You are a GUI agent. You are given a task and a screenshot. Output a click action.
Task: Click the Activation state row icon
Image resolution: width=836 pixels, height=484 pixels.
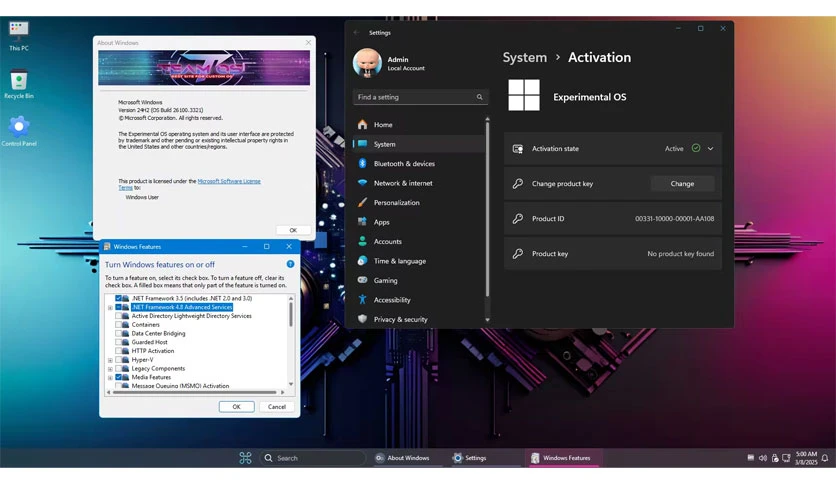click(x=518, y=149)
